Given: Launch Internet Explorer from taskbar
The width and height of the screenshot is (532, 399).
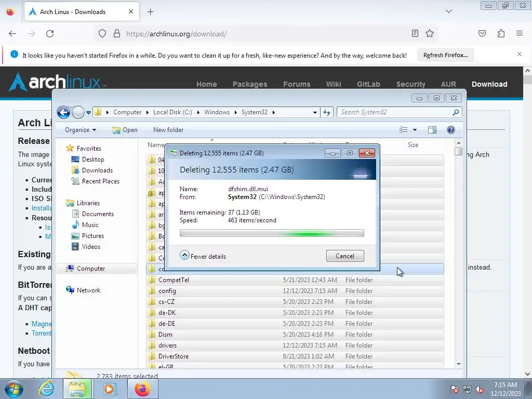Looking at the screenshot, I should 46,389.
